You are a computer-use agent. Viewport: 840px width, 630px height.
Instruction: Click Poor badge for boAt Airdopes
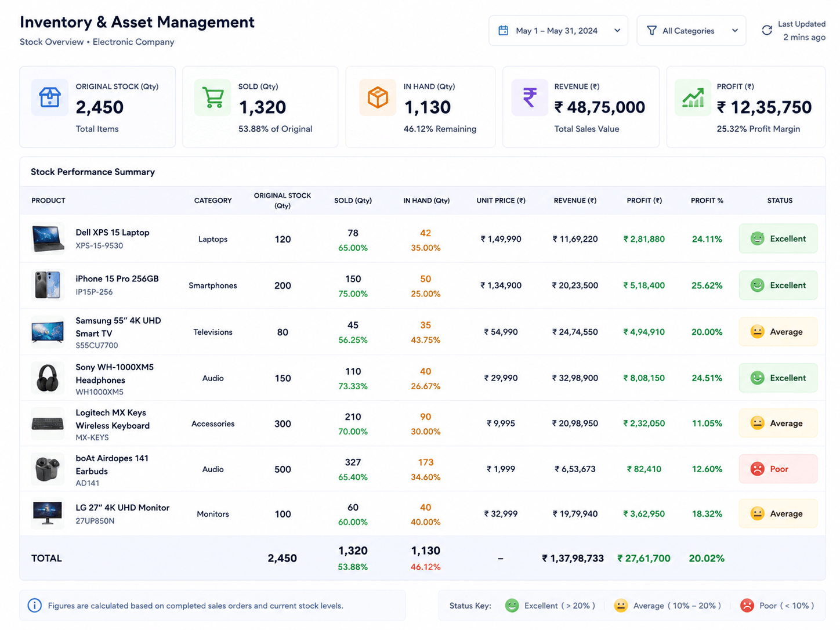point(778,469)
